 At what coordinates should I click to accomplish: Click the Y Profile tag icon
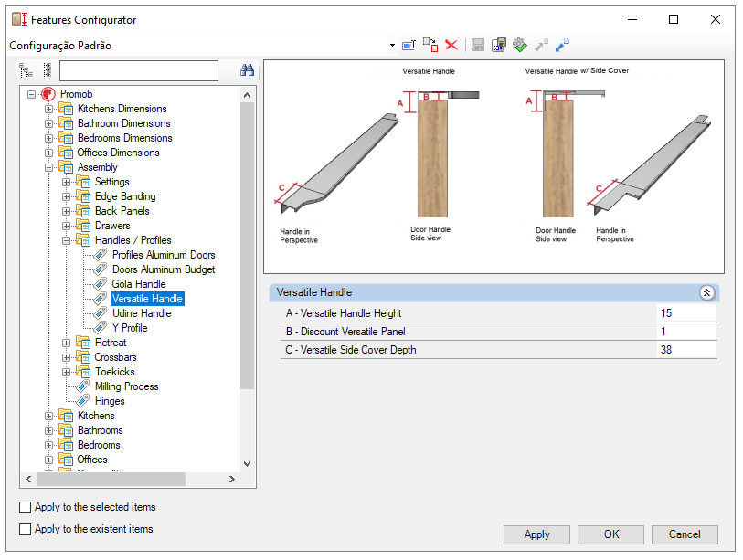point(100,327)
